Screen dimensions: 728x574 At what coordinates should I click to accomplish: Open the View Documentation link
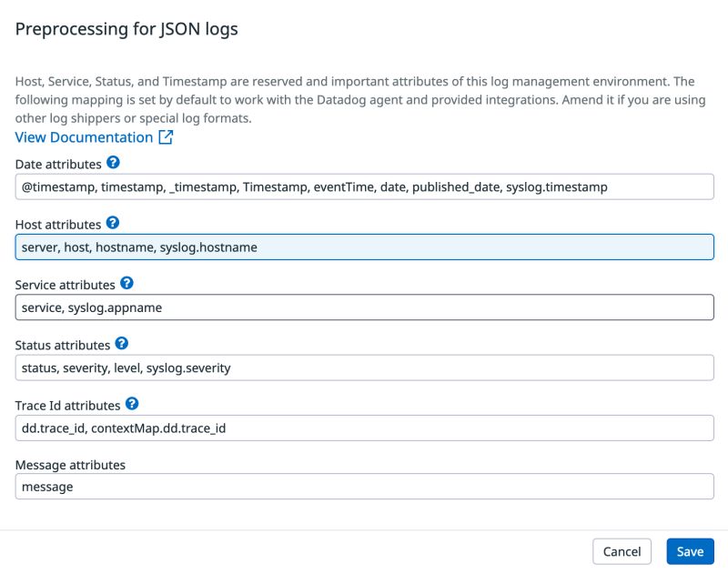pyautogui.click(x=83, y=136)
